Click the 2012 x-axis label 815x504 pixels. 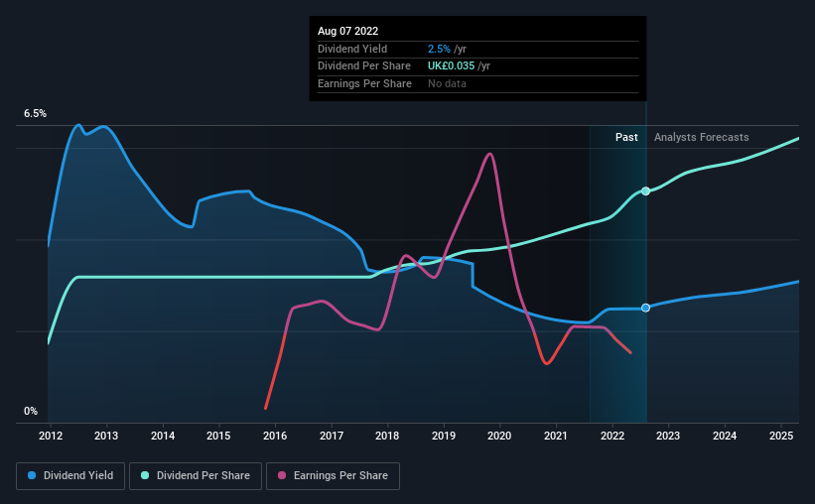pyautogui.click(x=51, y=436)
